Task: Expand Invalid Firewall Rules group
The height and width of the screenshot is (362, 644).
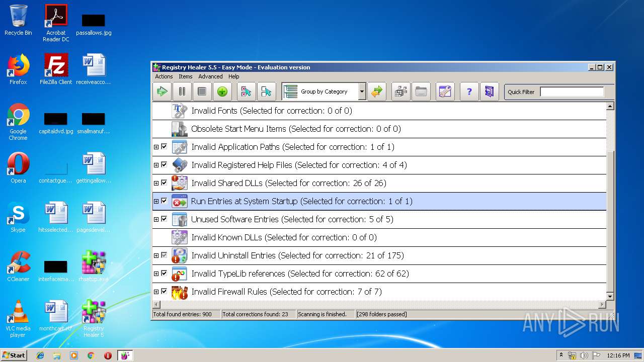Action: pos(156,292)
